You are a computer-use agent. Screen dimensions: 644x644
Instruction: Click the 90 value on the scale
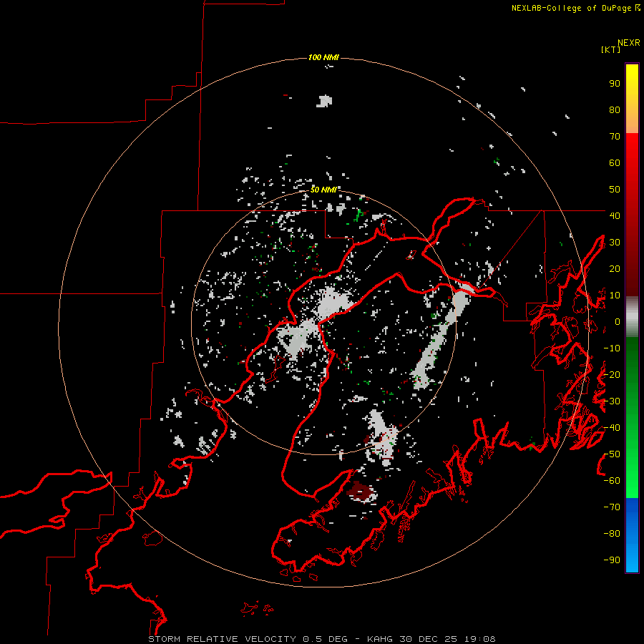615,84
